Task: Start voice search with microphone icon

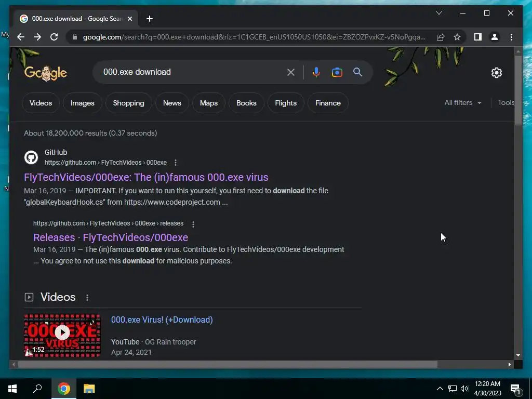Action: (x=316, y=72)
